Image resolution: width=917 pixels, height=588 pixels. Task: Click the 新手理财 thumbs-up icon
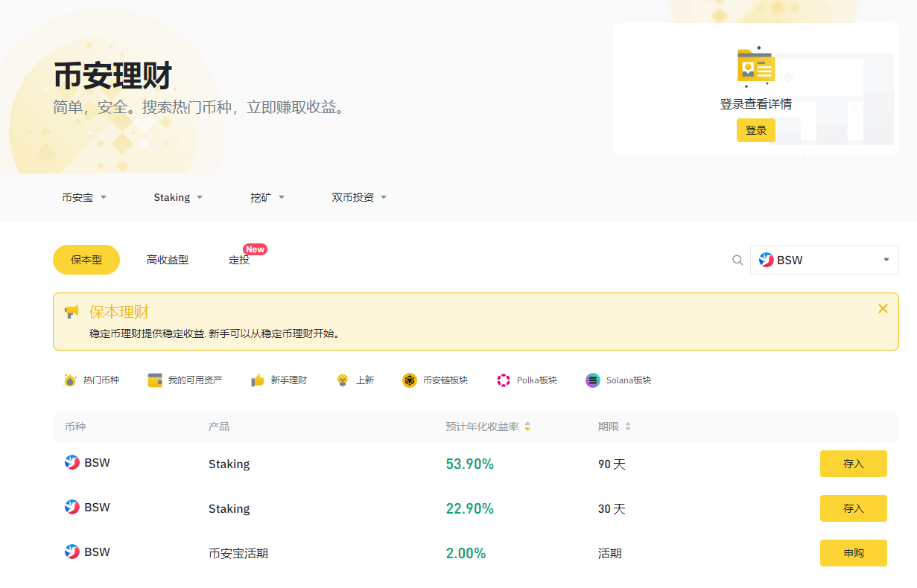(258, 380)
